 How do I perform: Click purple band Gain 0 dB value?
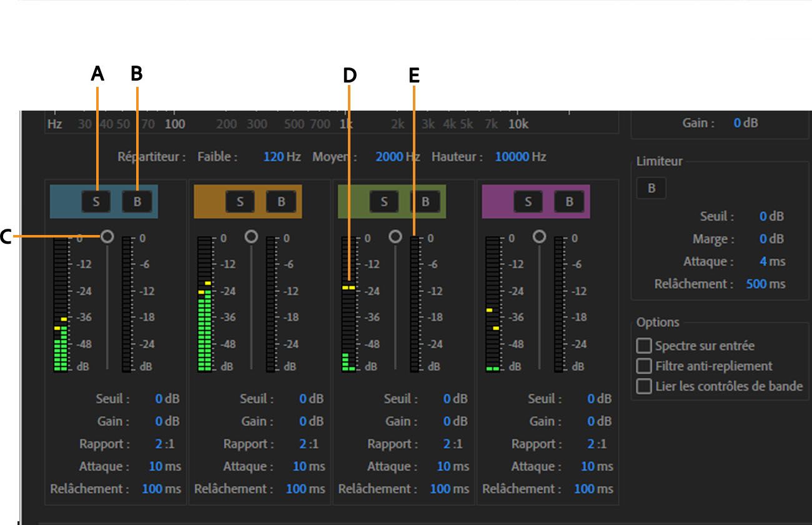click(x=600, y=421)
